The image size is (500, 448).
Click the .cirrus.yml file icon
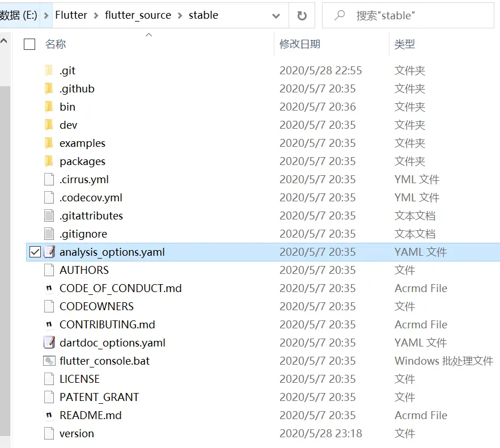(49, 179)
